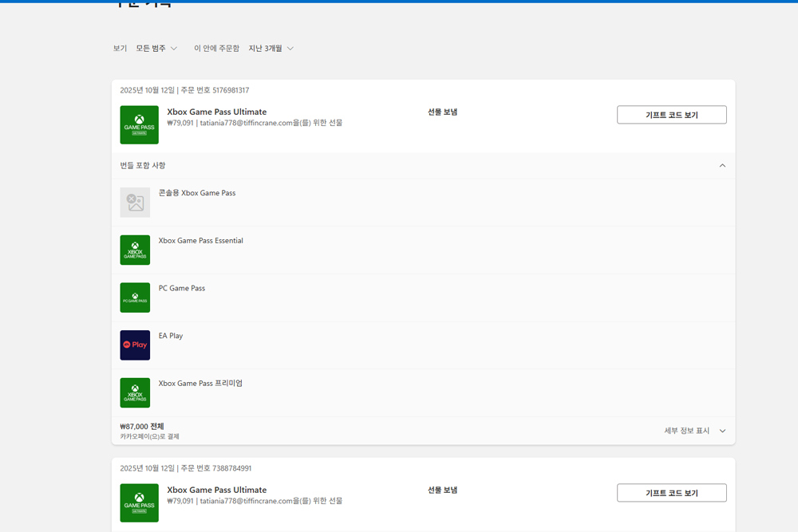This screenshot has width=798, height=532.
Task: Click the order header with 주문 번호 5176981317
Action: pos(185,90)
